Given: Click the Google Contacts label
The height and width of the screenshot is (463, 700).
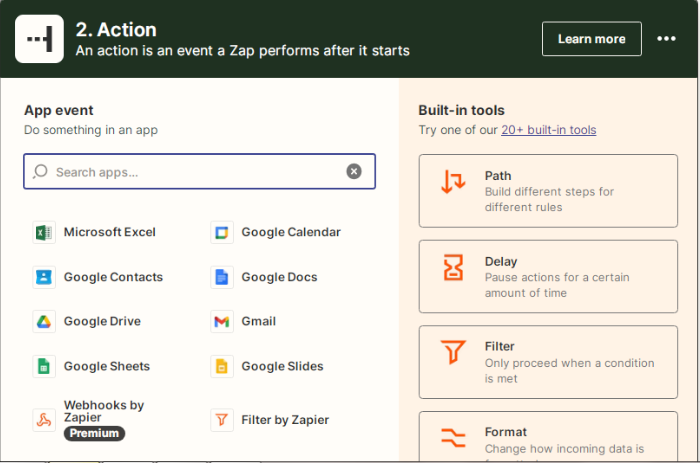Looking at the screenshot, I should click(x=113, y=277).
